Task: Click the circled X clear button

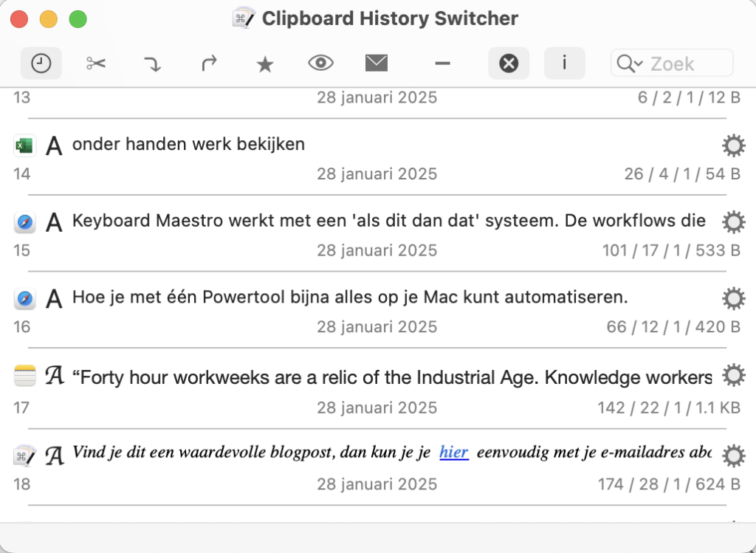Action: pyautogui.click(x=509, y=64)
